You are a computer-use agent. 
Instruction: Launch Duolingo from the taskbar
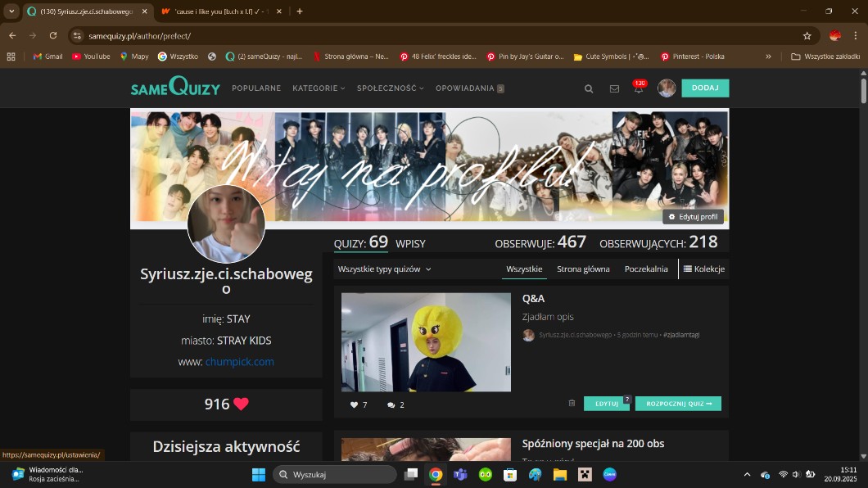coord(486,474)
